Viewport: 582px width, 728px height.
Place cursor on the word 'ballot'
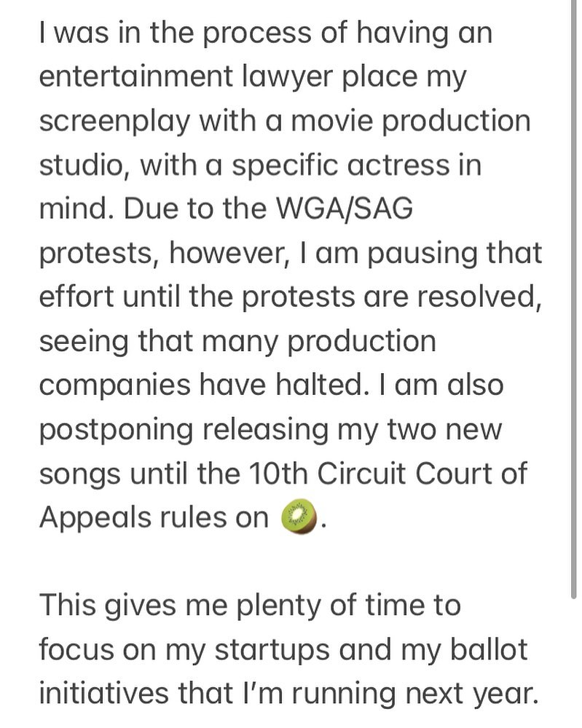tap(485, 649)
